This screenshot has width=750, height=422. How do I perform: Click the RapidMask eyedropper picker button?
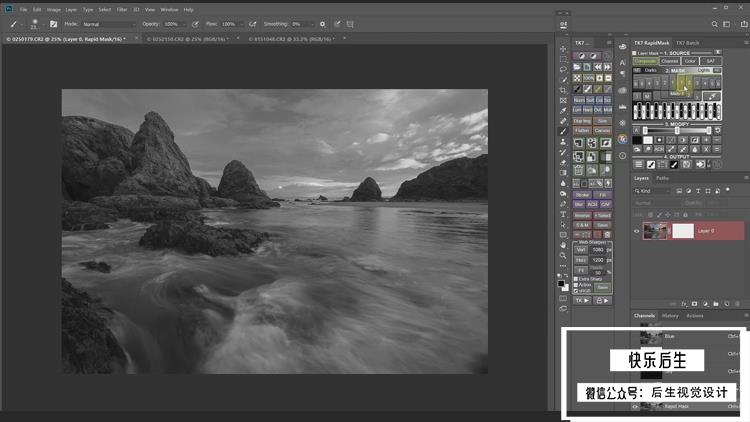point(712,96)
